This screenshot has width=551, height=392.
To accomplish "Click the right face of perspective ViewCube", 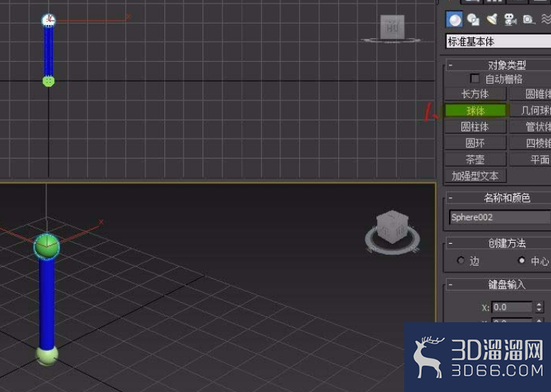I will pos(401,230).
